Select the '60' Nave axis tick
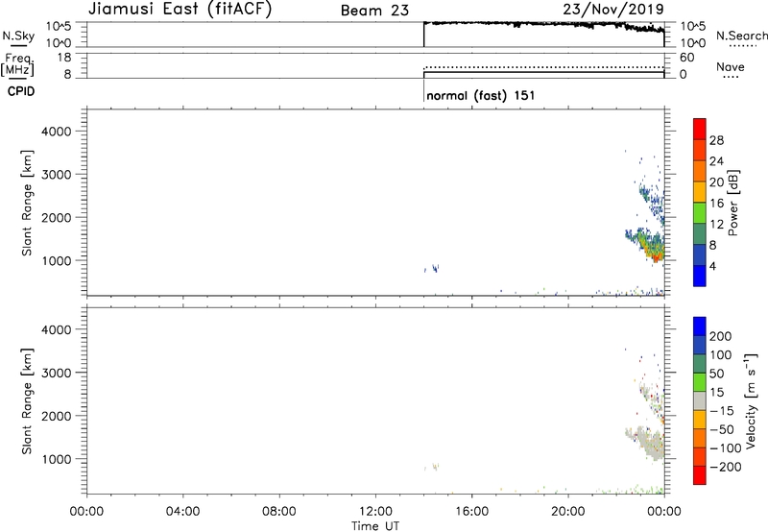Viewport: 768px width, 532px height. click(x=687, y=58)
